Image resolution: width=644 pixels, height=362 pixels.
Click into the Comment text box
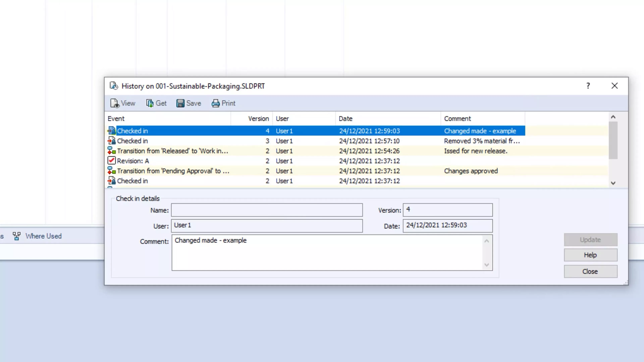[328, 252]
